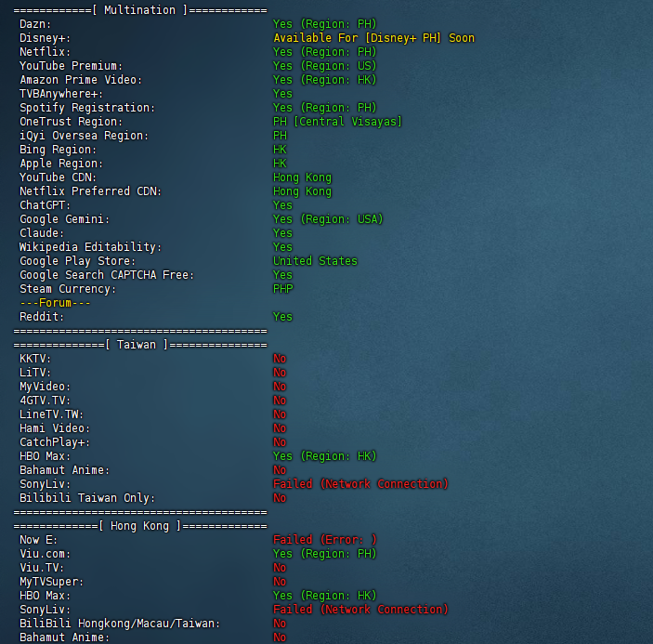Click the 'iQyi Oversea Region:' label

[x=84, y=136]
